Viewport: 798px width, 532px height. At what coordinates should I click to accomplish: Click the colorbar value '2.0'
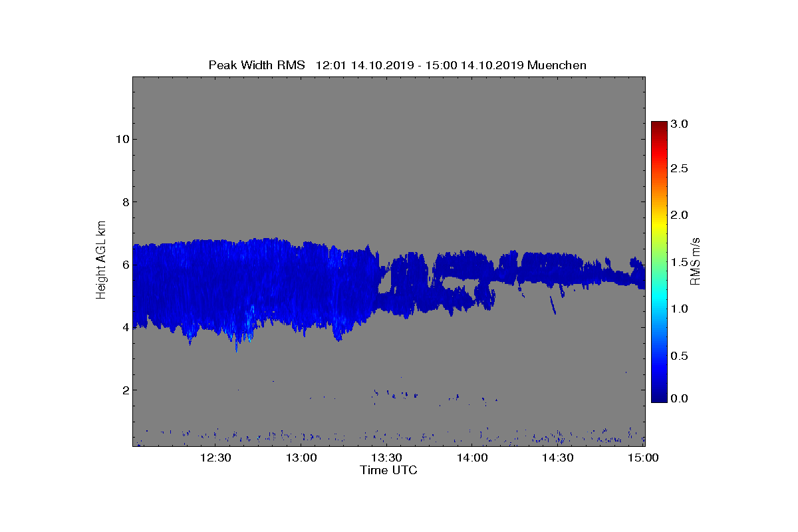pos(680,215)
